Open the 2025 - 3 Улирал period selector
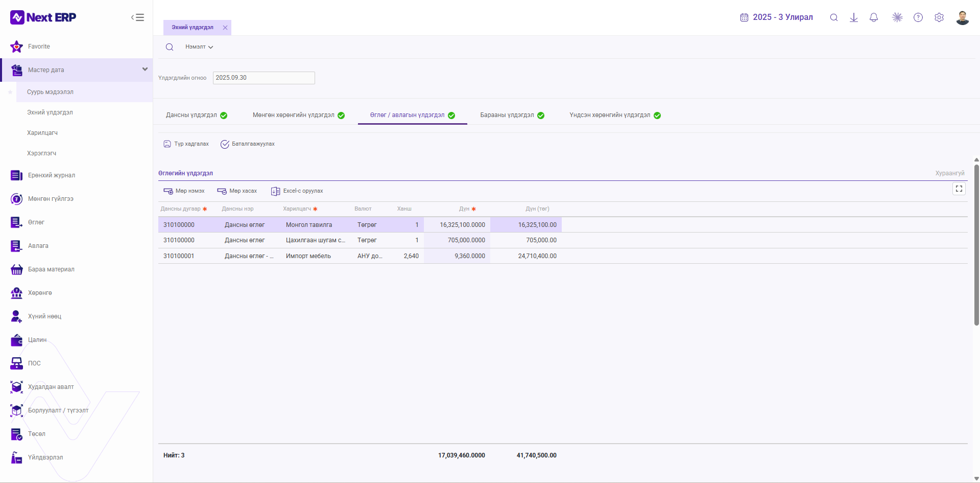Image resolution: width=980 pixels, height=483 pixels. pyautogui.click(x=777, y=17)
